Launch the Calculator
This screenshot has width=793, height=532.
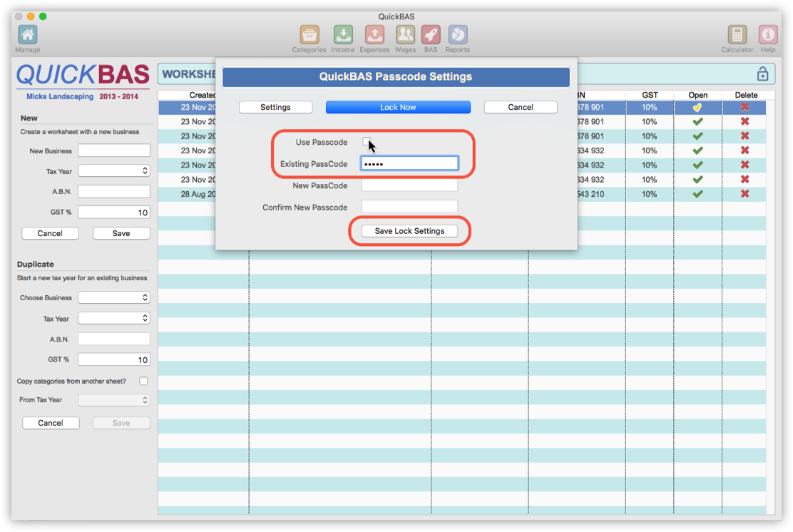tap(737, 34)
